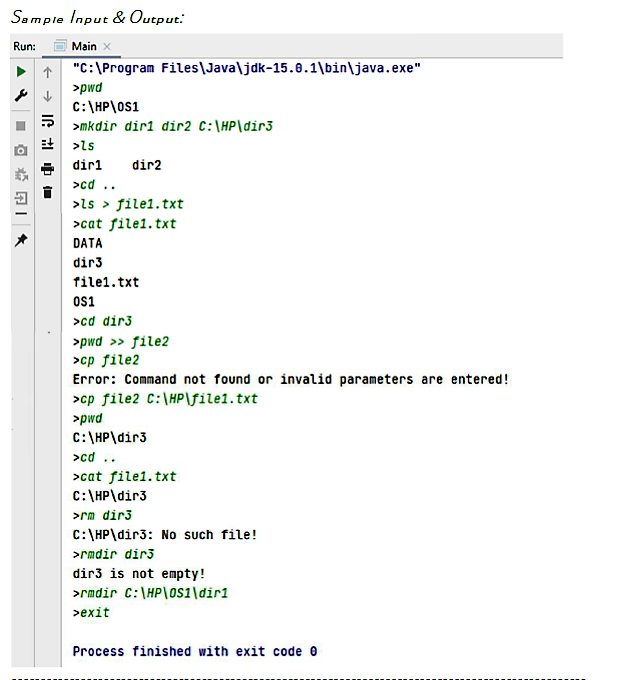This screenshot has width=629, height=680.
Task: Click the Exit door-arrow icon
Action: click(x=21, y=198)
